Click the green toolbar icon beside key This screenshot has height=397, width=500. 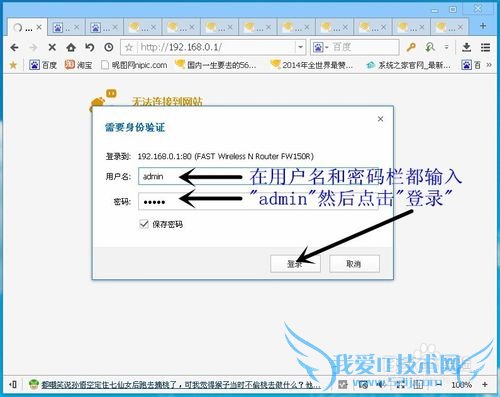pos(430,47)
